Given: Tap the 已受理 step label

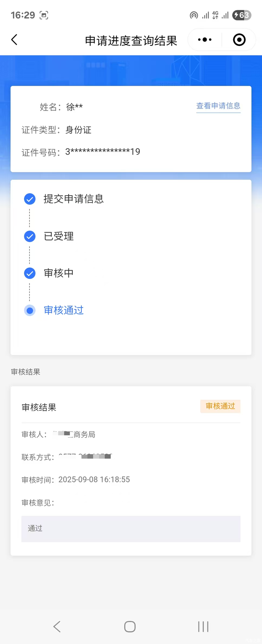Looking at the screenshot, I should pyautogui.click(x=59, y=236).
